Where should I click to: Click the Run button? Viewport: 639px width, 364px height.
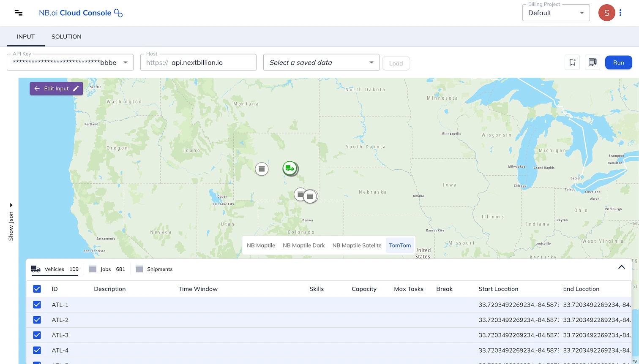pos(618,62)
